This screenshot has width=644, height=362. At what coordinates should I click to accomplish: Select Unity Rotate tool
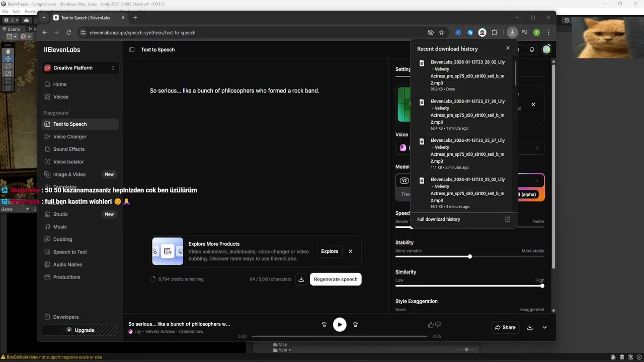click(x=8, y=66)
